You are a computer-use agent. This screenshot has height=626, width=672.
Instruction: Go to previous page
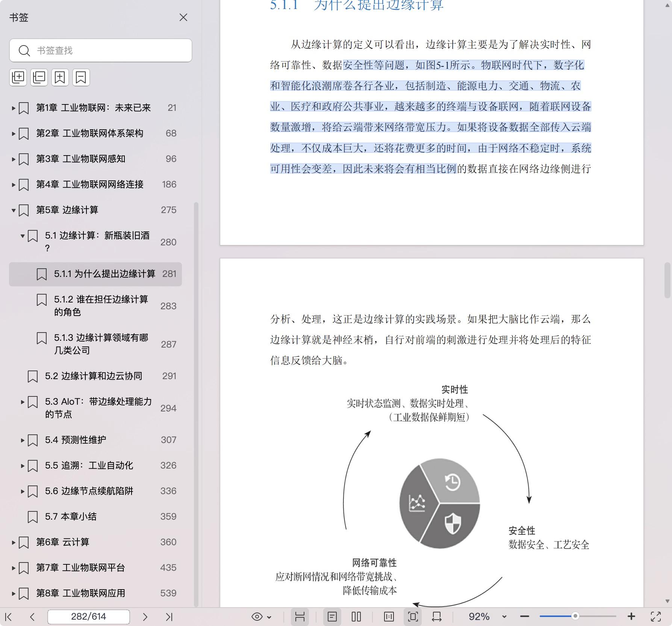coord(32,617)
